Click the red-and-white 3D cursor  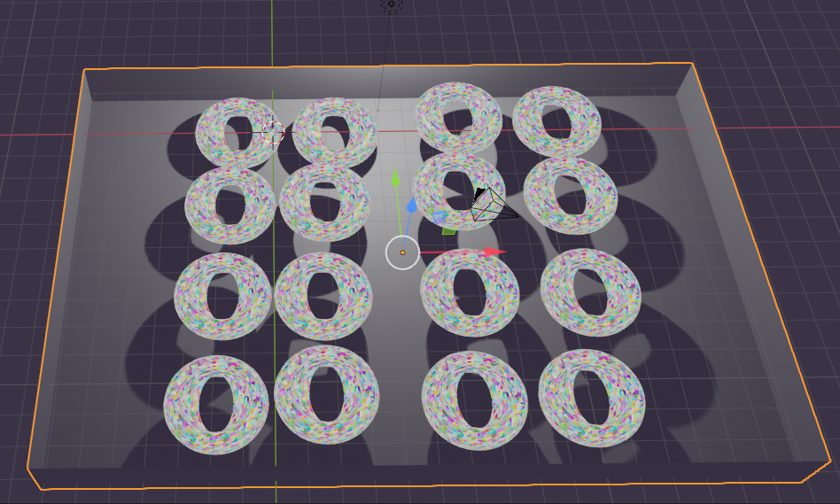pos(273,133)
